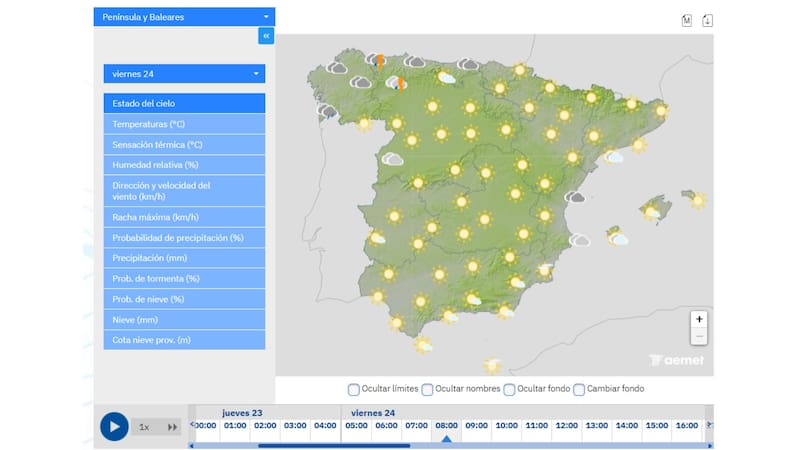Click the sun icon over Ceuta
Image resolution: width=800 pixels, height=450 pixels.
pyautogui.click(x=423, y=345)
